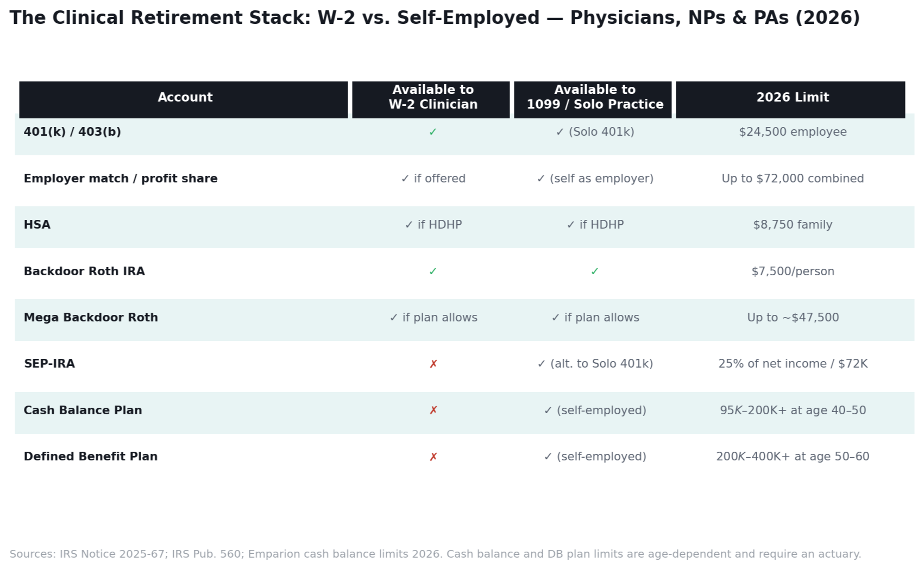
Task: Select the "Mega Backdoor Roth" row label
Action: [91, 318]
